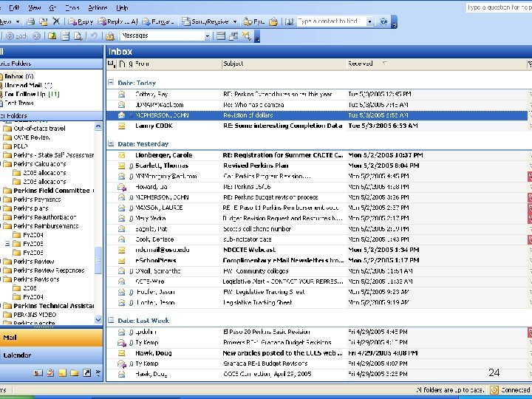Open the yellow Notes icon
The image size is (532, 399).
(62, 373)
